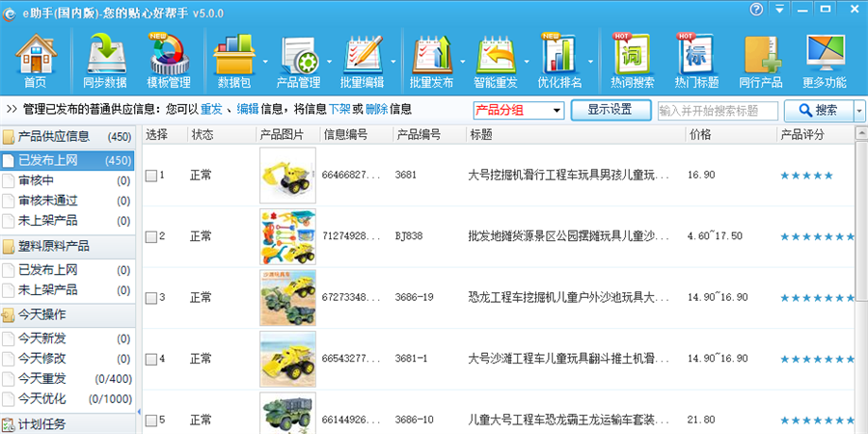Check the checkbox for row 1
868x434 pixels.
pos(151,176)
